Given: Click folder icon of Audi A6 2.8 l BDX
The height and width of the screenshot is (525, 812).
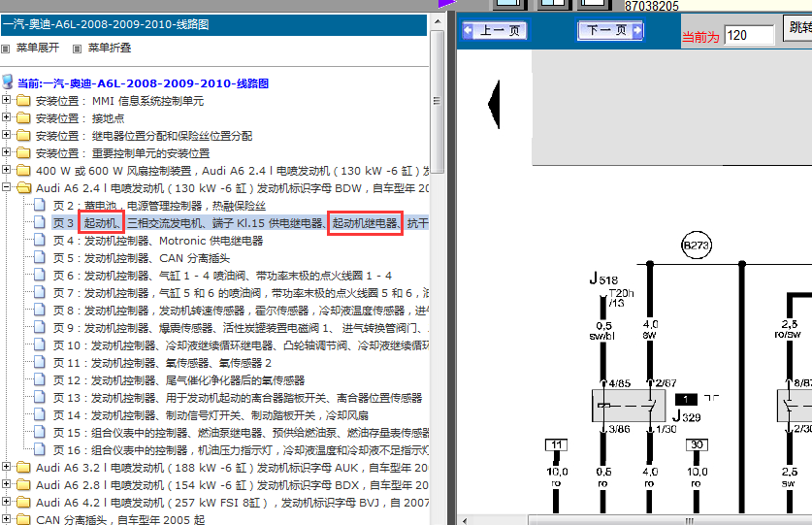Looking at the screenshot, I should tap(23, 484).
